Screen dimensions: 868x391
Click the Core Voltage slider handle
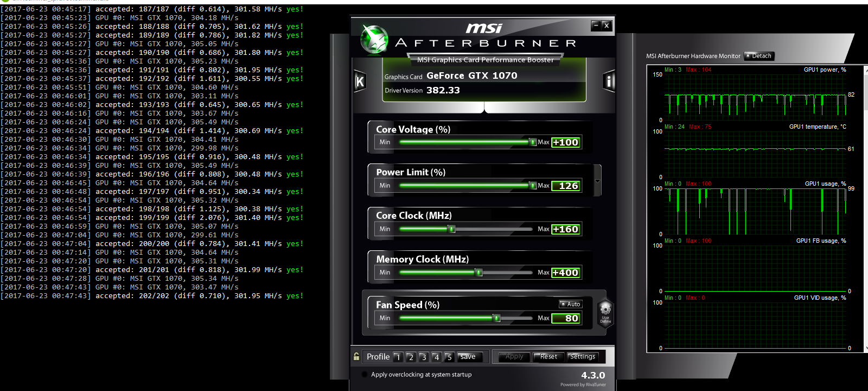click(532, 142)
